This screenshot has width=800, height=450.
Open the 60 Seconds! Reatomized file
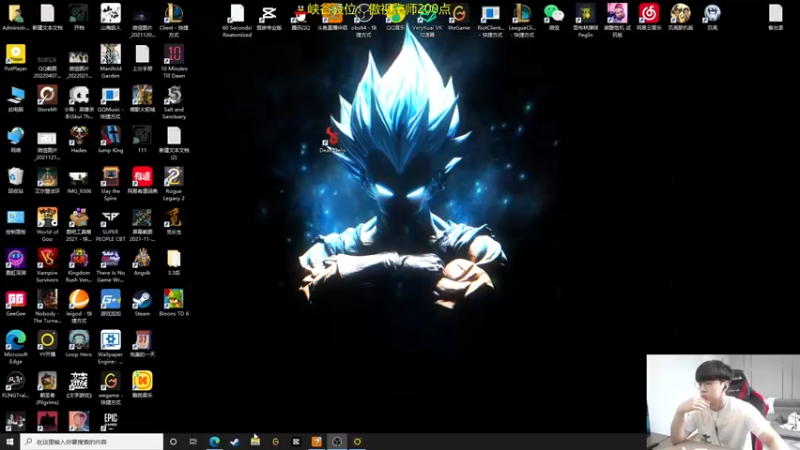(x=237, y=20)
